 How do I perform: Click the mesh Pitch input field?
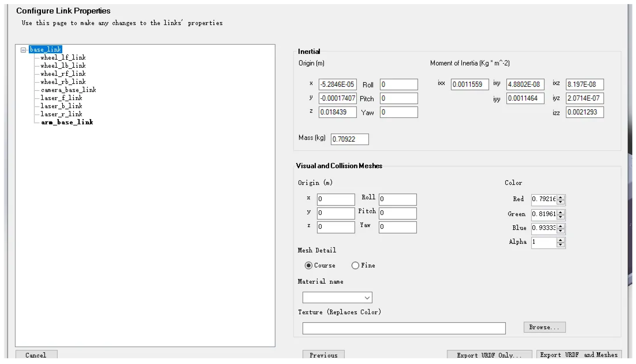point(398,213)
